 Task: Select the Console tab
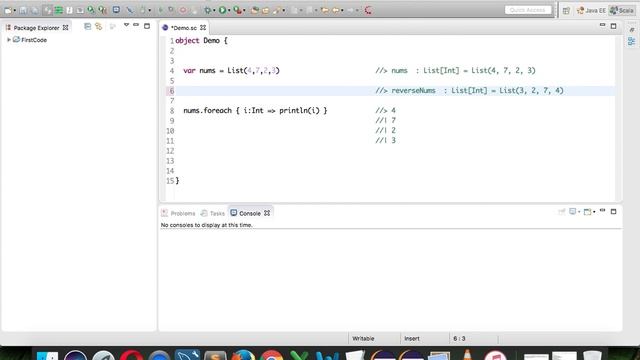[x=245, y=213]
